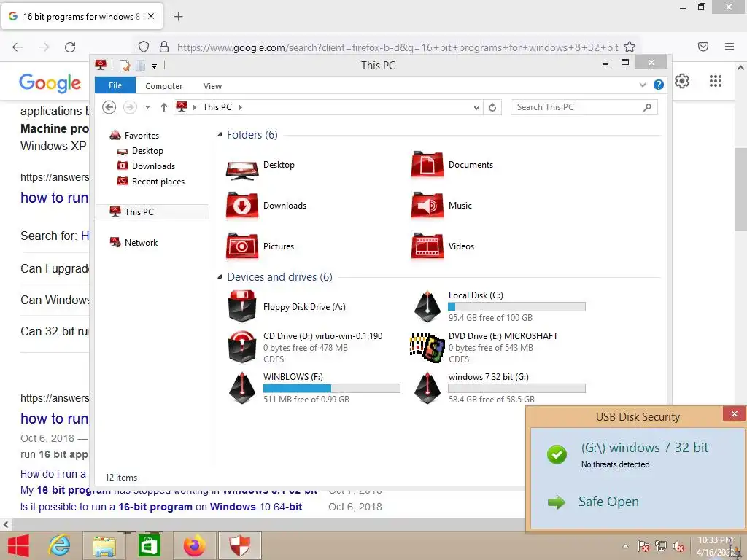Screen dimensions: 747x560
Task: Click the Windows Start button
Action: coord(18,545)
